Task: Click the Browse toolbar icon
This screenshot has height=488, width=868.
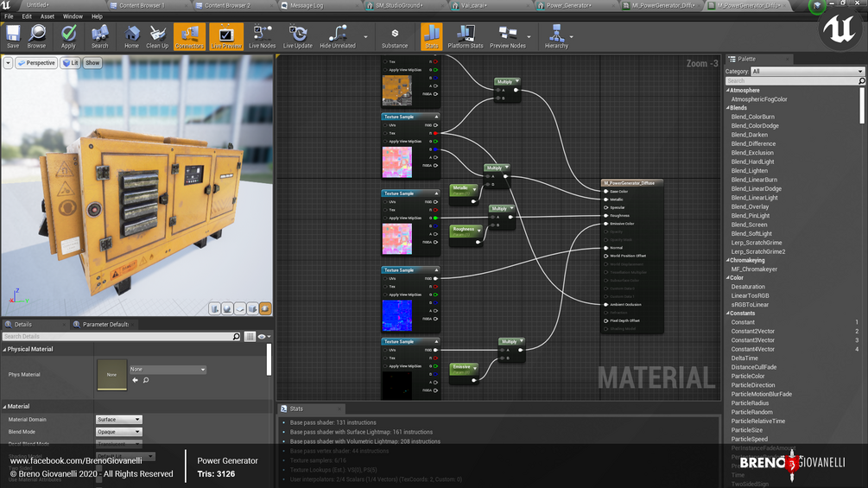Action: coord(36,36)
